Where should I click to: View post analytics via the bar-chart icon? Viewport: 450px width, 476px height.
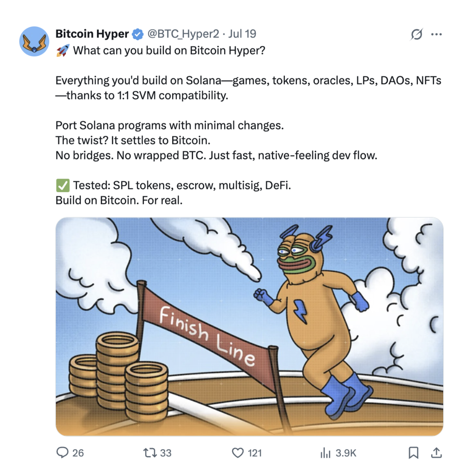click(x=325, y=453)
